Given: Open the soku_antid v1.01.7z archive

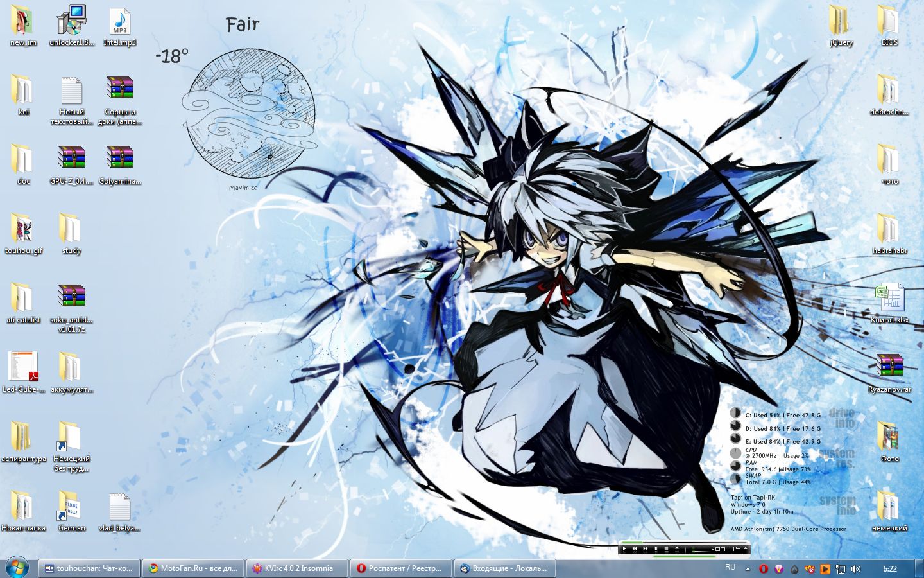Looking at the screenshot, I should point(72,308).
